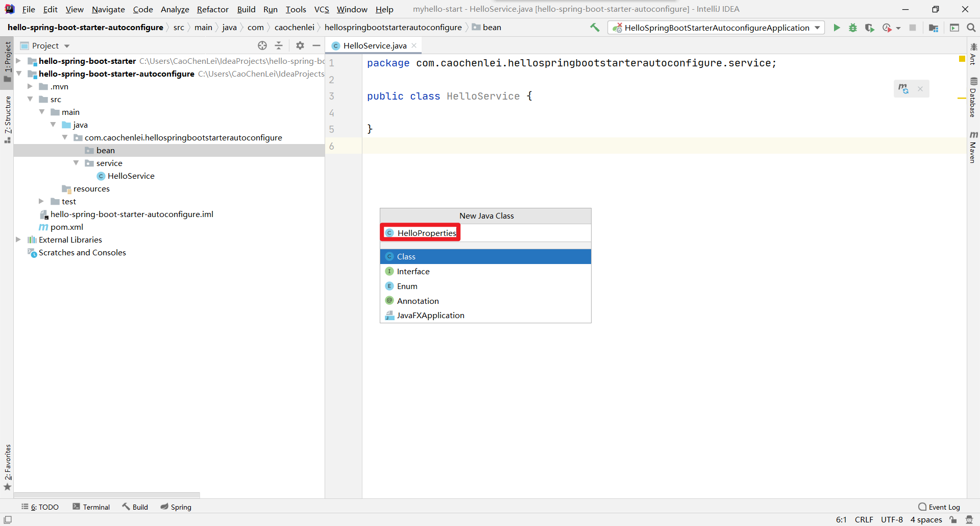Viewport: 980px width, 526px height.
Task: Open the Terminal tool window
Action: (91, 507)
